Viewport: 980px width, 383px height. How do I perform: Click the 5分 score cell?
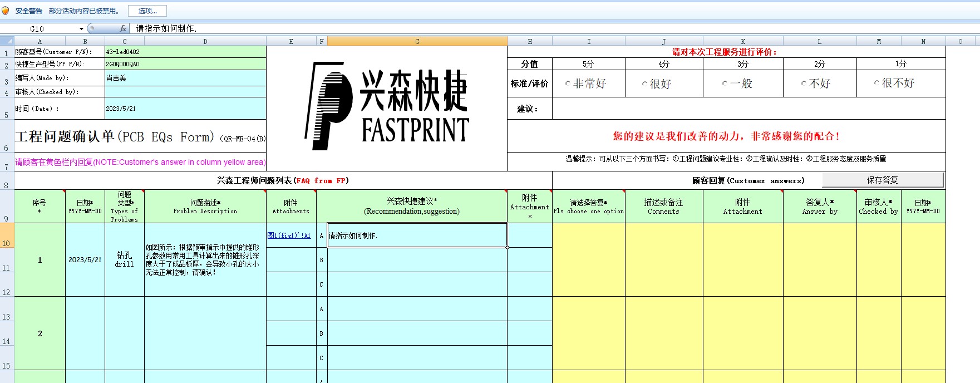[x=589, y=64]
